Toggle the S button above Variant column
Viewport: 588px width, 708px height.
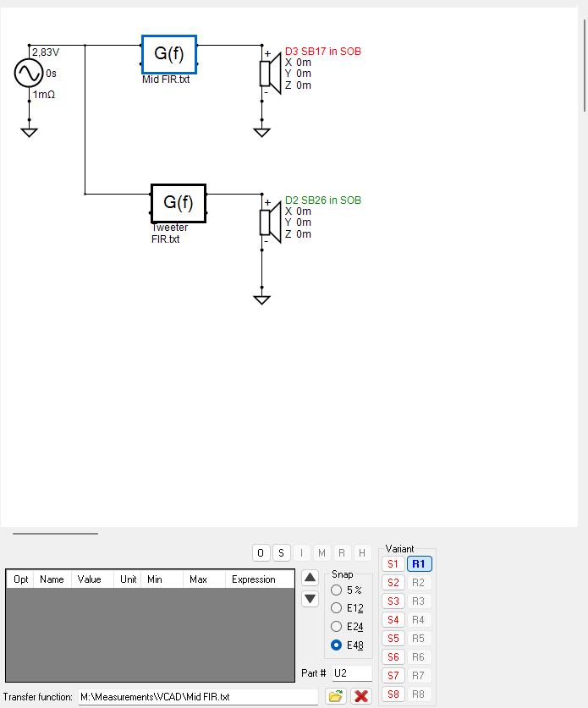tap(281, 552)
